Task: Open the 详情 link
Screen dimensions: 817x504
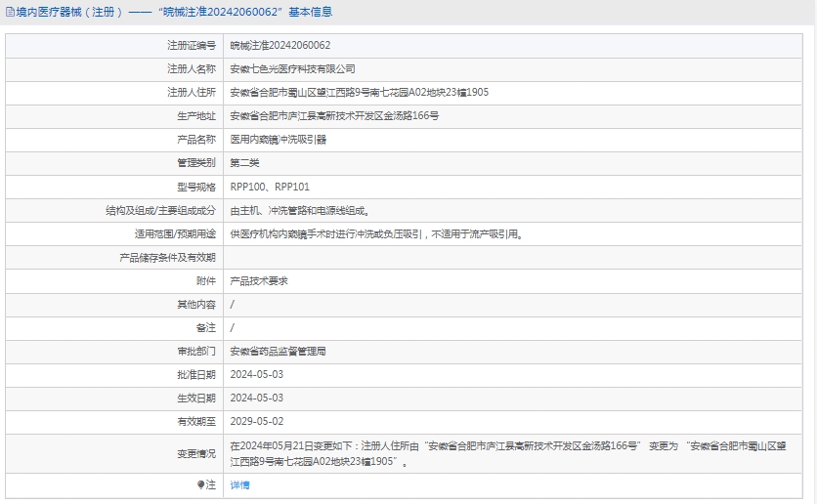Action: tap(239, 484)
